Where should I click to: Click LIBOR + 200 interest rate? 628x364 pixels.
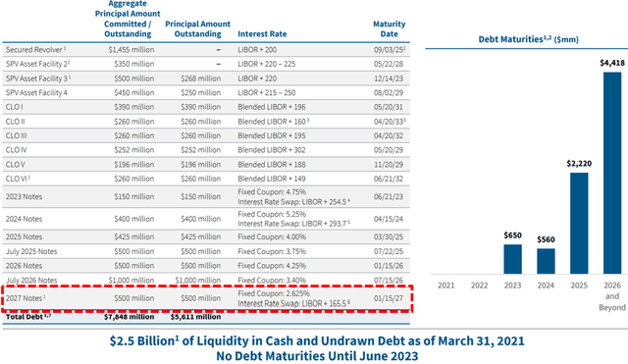257,50
